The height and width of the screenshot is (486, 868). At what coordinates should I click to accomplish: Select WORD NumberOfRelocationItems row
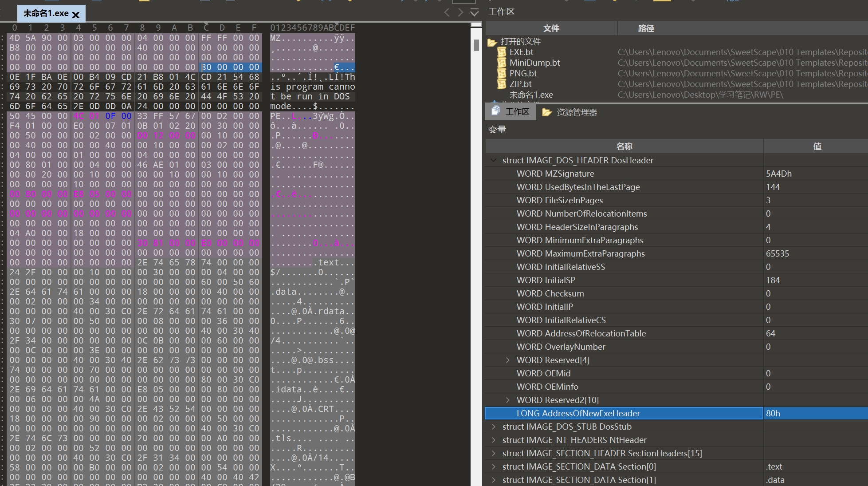[x=676, y=213]
